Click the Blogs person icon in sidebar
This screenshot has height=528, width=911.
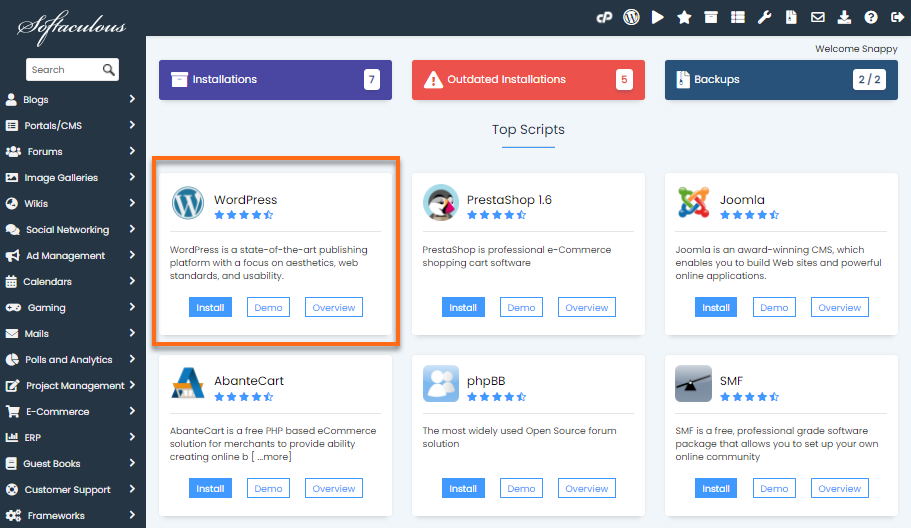click(11, 100)
